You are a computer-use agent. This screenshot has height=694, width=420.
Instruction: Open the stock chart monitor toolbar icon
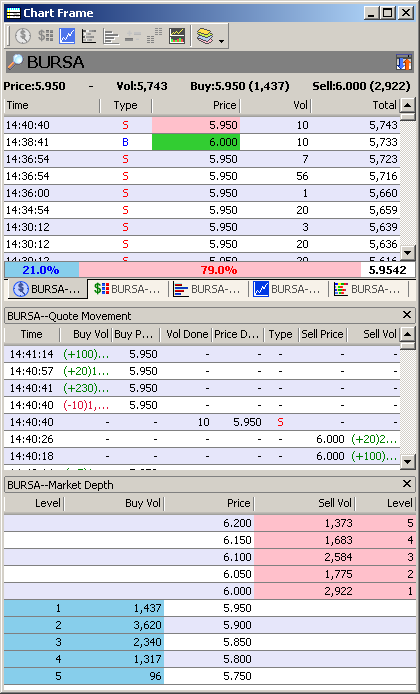[x=177, y=36]
